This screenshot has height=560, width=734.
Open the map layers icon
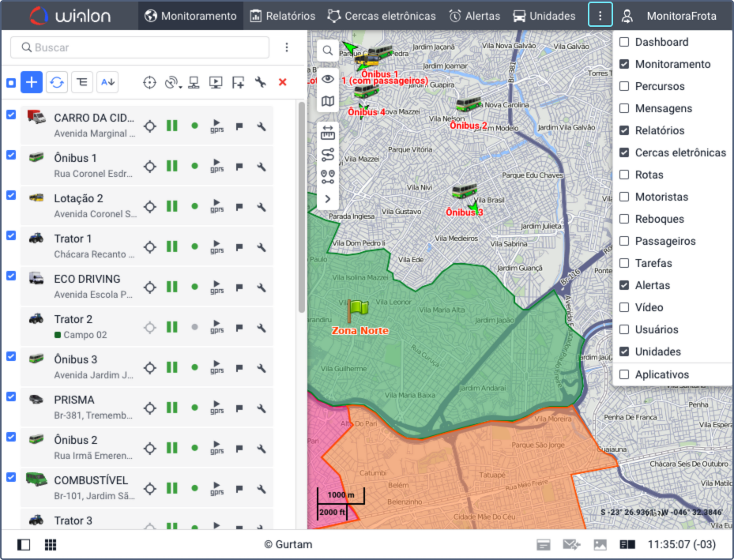(328, 101)
